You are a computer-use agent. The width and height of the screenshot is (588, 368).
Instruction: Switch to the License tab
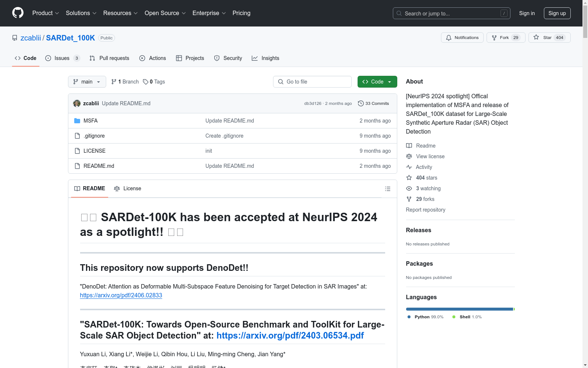tap(128, 188)
